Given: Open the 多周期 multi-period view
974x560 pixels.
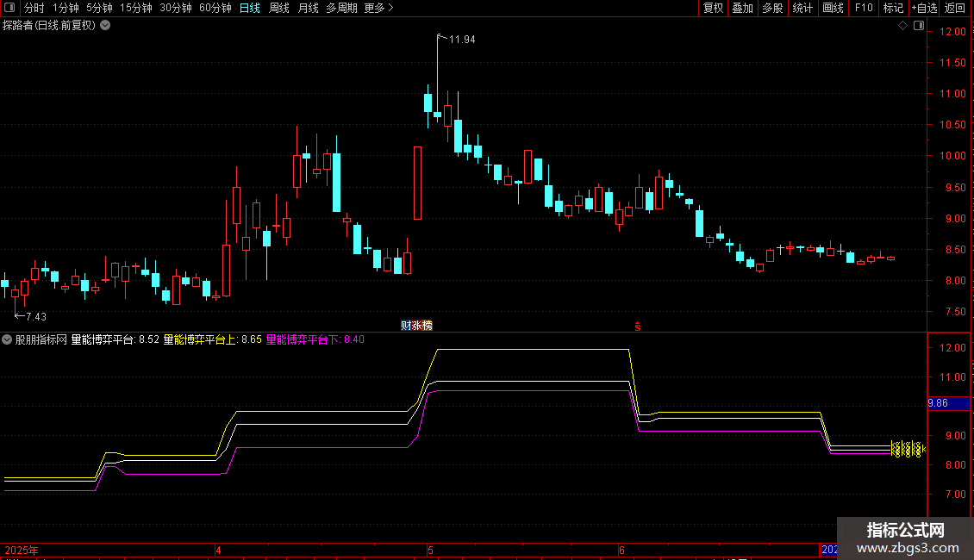Looking at the screenshot, I should pyautogui.click(x=341, y=8).
